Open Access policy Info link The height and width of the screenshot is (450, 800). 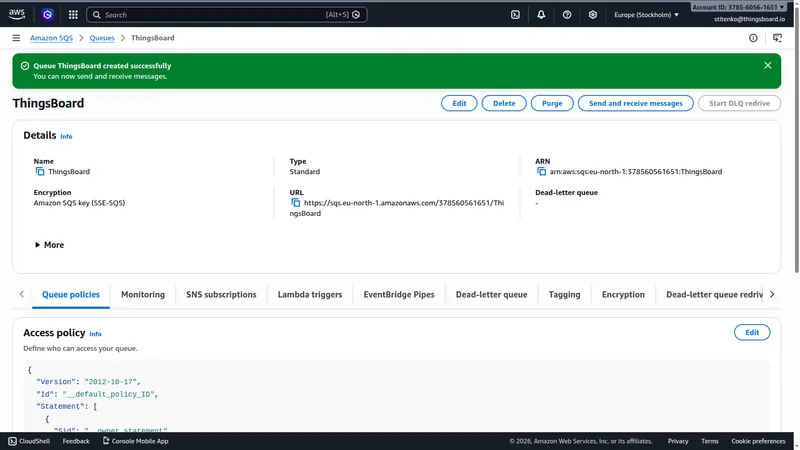[95, 334]
